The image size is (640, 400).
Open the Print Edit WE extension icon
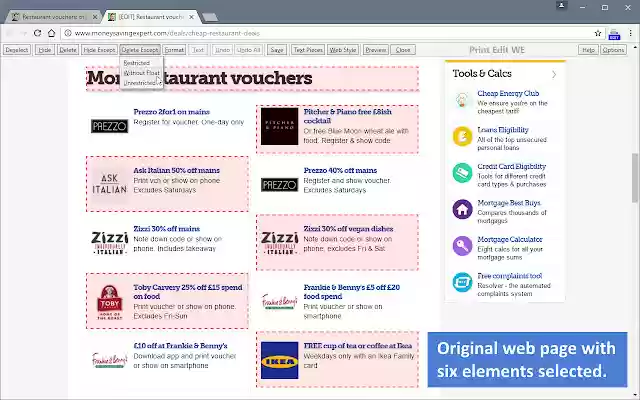click(x=614, y=34)
